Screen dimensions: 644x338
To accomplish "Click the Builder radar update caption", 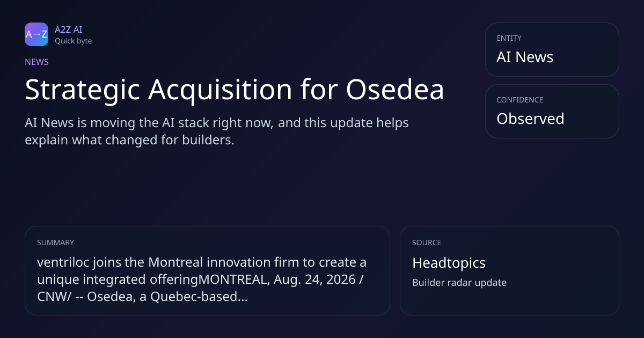I will pos(459,283).
